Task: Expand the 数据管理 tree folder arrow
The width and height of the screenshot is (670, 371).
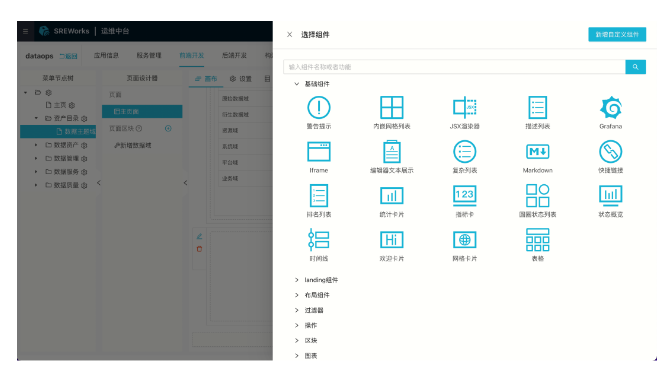Action: pyautogui.click(x=36, y=158)
